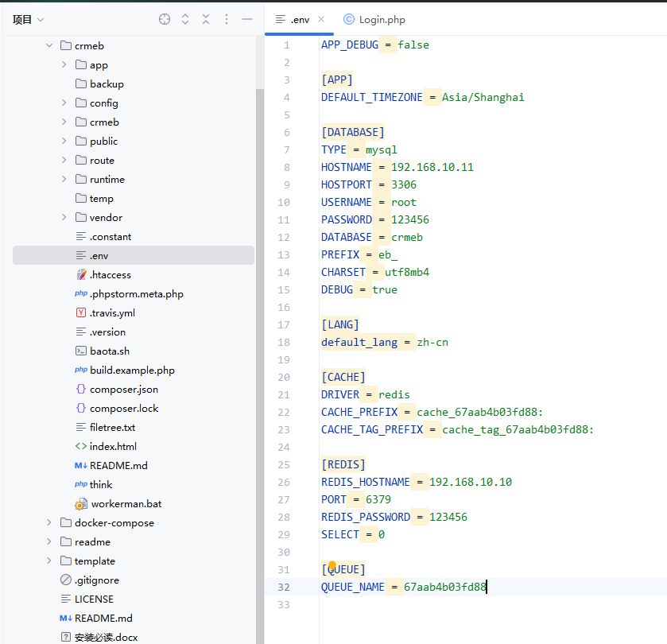
Task: Click the orange marker on line 31
Action: 332,565
